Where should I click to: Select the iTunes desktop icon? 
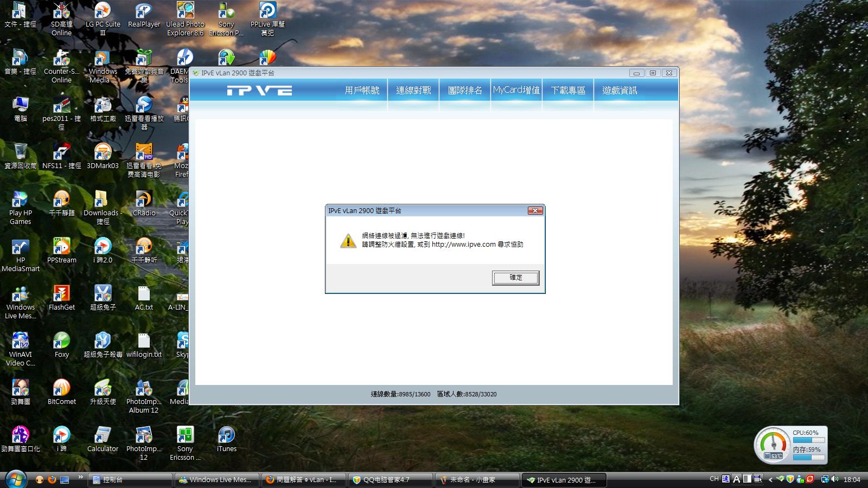pyautogui.click(x=226, y=439)
